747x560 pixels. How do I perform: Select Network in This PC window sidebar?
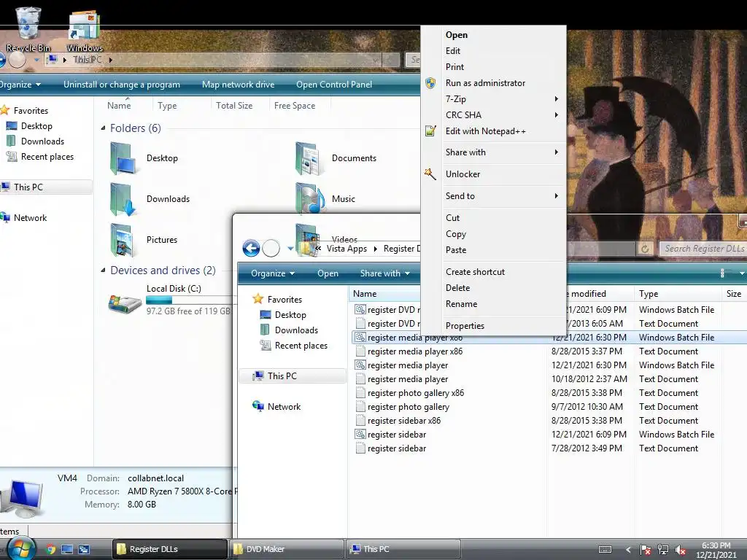(x=30, y=217)
